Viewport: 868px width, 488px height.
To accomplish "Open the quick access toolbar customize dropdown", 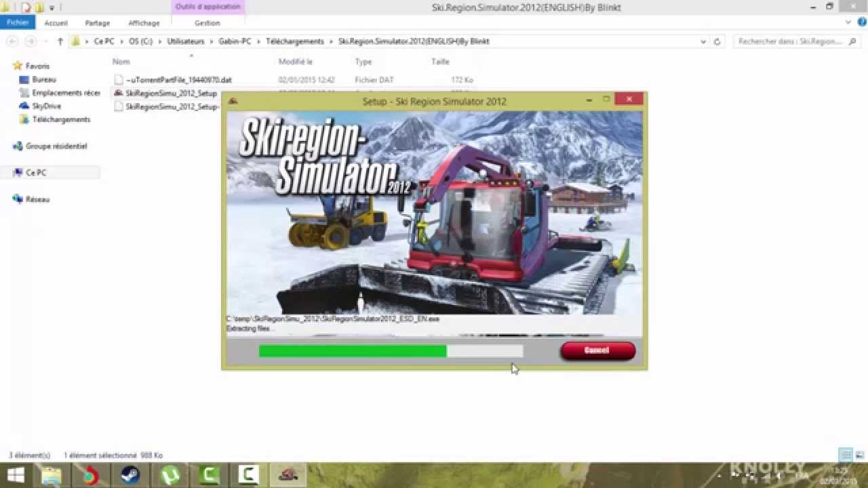I will click(x=52, y=7).
